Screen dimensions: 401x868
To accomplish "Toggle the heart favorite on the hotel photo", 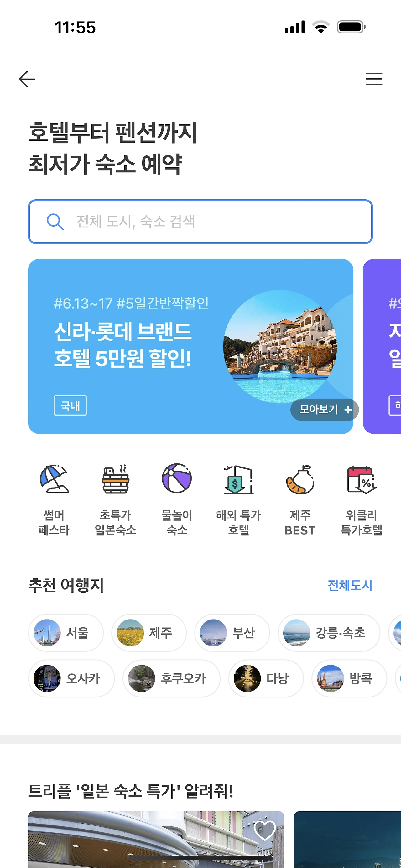I will pyautogui.click(x=265, y=830).
